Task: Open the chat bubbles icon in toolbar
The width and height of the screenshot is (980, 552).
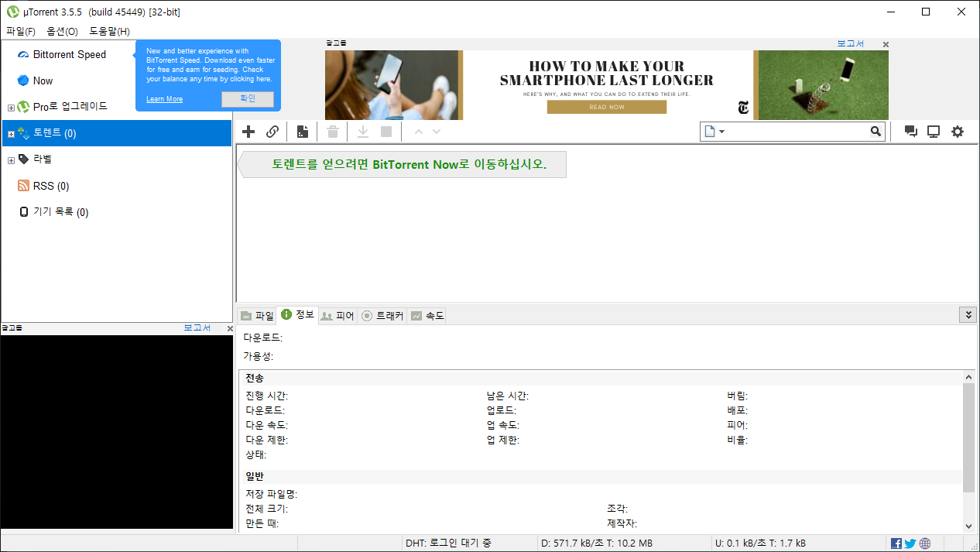Action: point(911,132)
